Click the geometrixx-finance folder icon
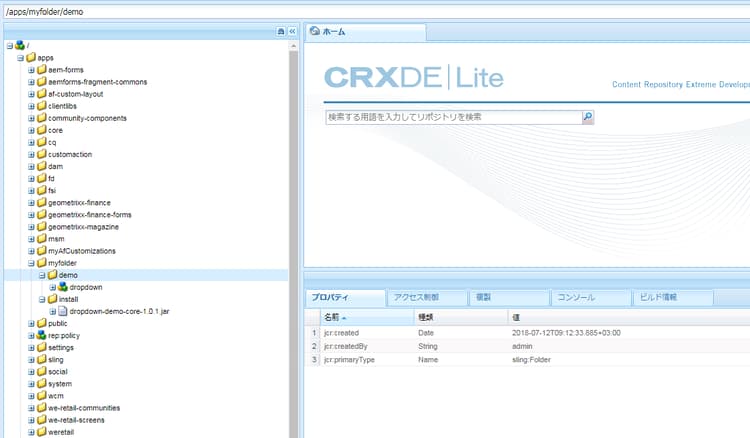This screenshot has height=438, width=750. (x=42, y=202)
